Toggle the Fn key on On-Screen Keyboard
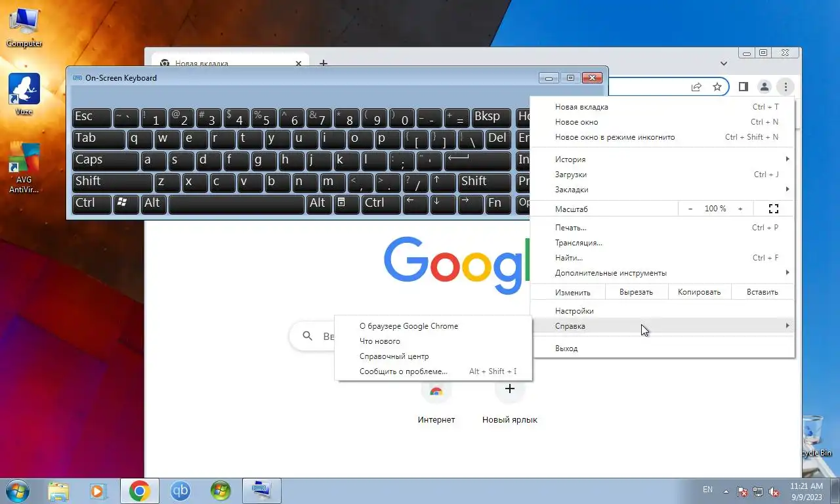This screenshot has width=840, height=504. pos(498,204)
